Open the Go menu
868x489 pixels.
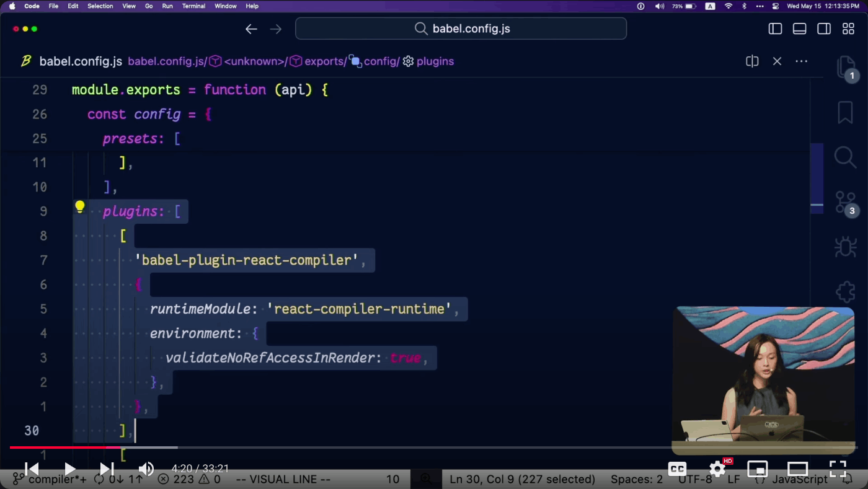pos(149,6)
